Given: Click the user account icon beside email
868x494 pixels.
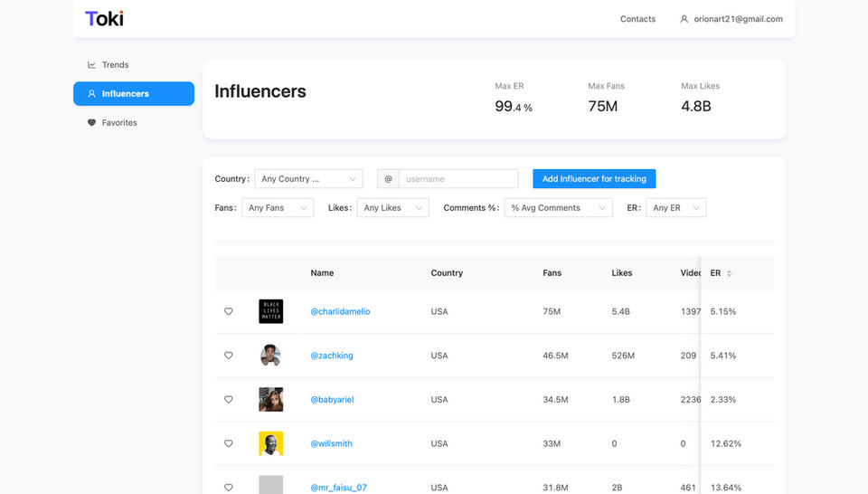Looking at the screenshot, I should coord(684,19).
